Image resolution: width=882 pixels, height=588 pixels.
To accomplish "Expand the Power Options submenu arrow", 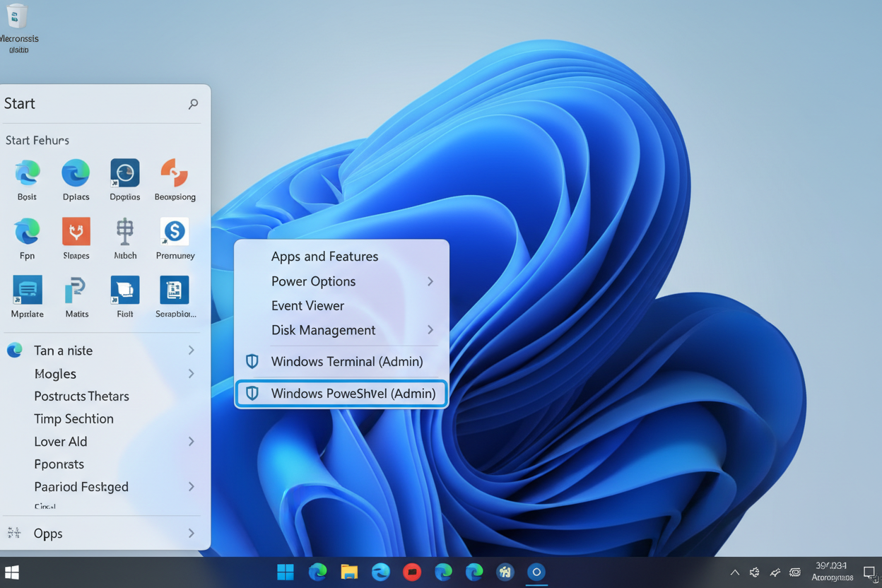I will coord(430,281).
